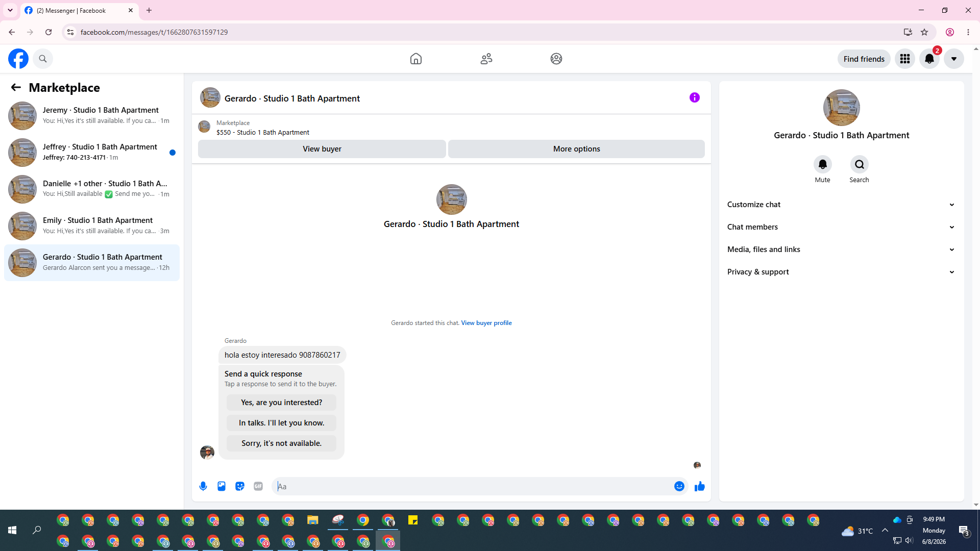Open the GIF picker icon
The height and width of the screenshot is (551, 980).
click(258, 486)
